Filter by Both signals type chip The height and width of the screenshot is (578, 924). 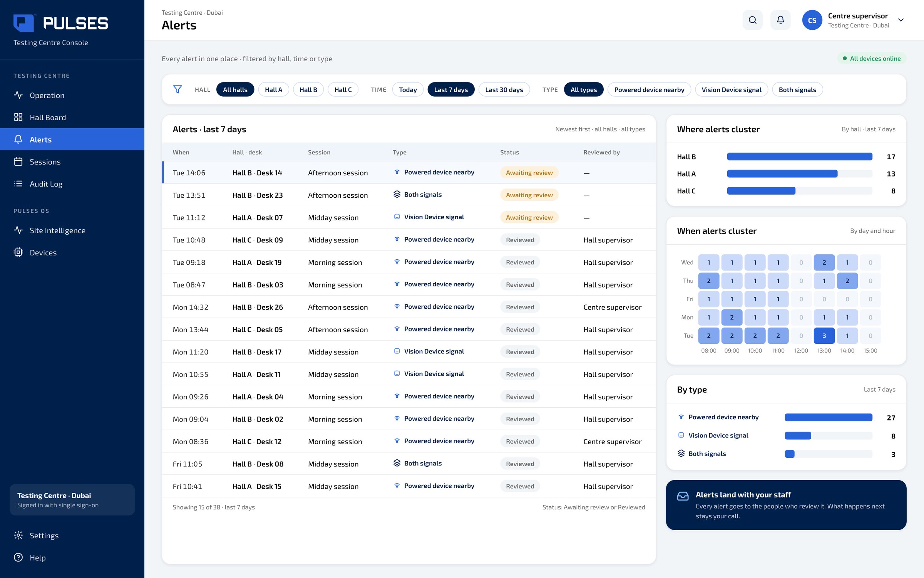tap(797, 89)
